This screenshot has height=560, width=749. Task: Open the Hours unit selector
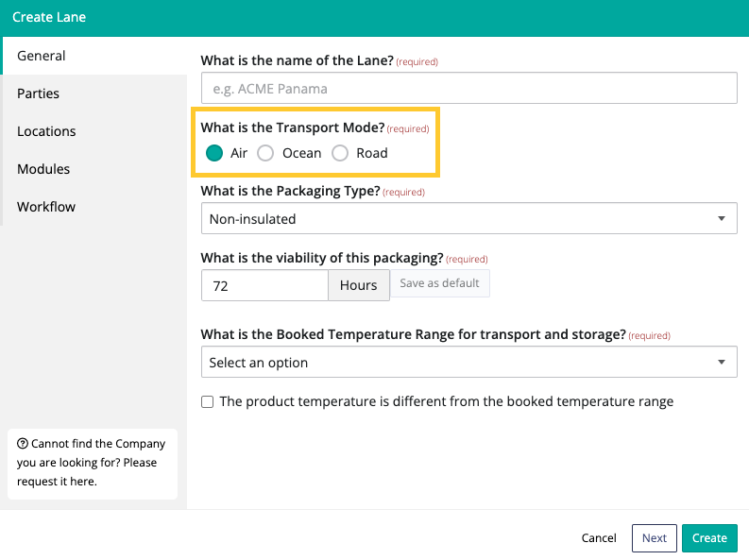pos(358,286)
